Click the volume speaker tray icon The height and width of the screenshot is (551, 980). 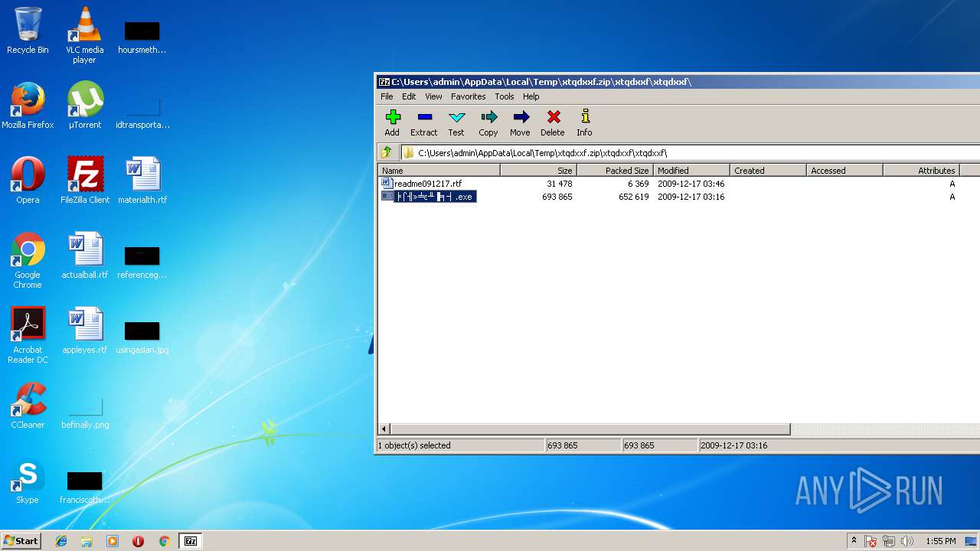907,541
